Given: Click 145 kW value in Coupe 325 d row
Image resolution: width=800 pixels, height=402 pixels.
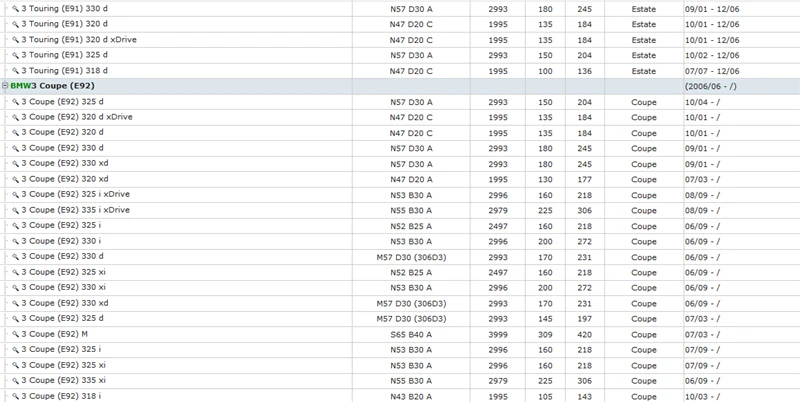Looking at the screenshot, I should [x=545, y=319].
